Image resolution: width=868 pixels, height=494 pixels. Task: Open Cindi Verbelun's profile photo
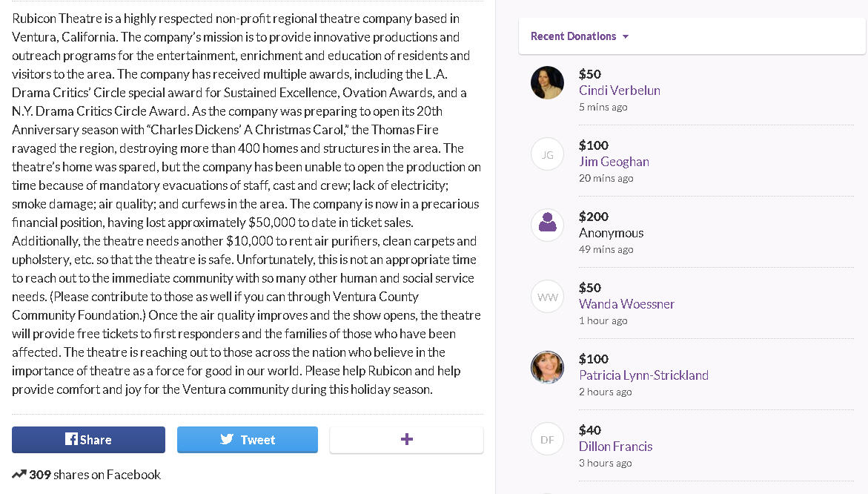548,82
